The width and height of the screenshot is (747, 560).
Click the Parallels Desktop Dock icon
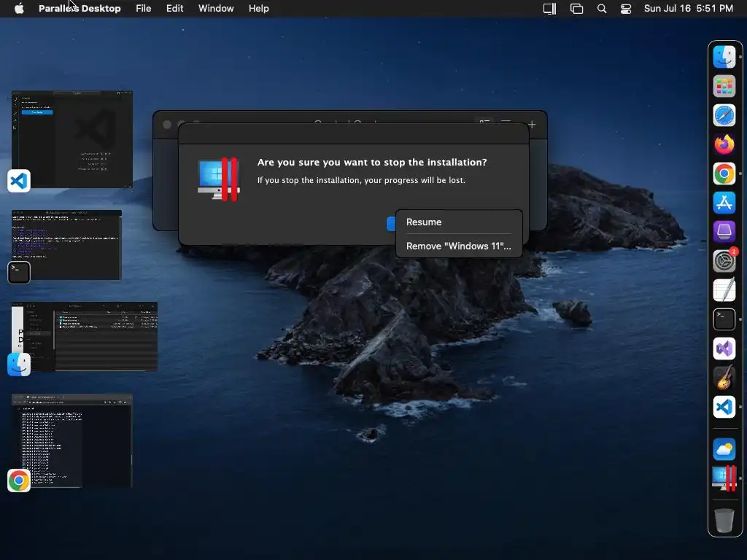click(x=724, y=478)
